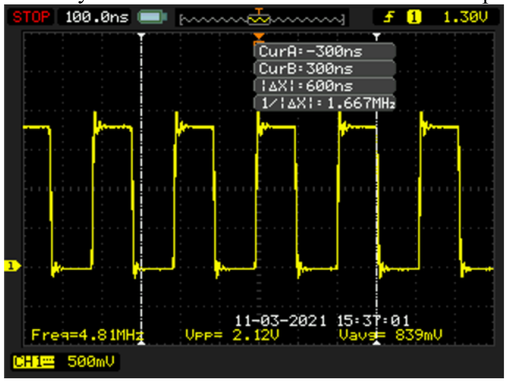Click the red STOP status indicator
The width and height of the screenshot is (508, 381).
31,17
